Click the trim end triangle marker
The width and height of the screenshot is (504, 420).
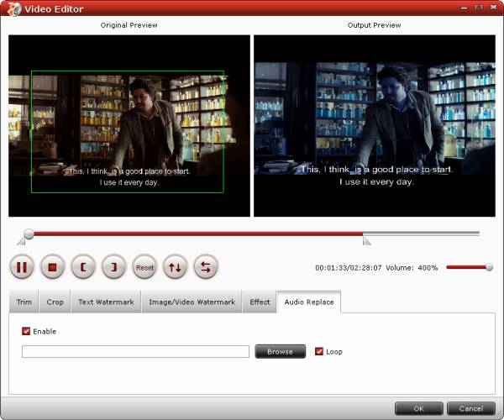tap(367, 241)
